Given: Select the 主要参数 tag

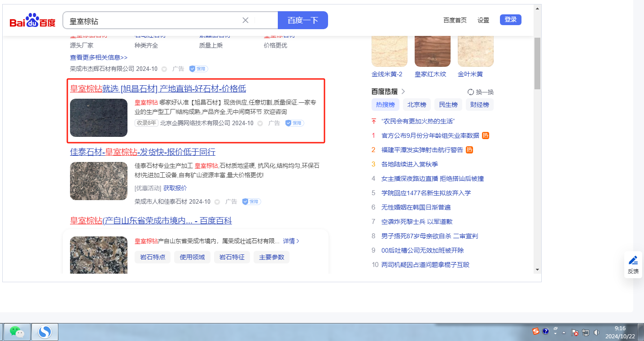Looking at the screenshot, I should click(272, 257).
